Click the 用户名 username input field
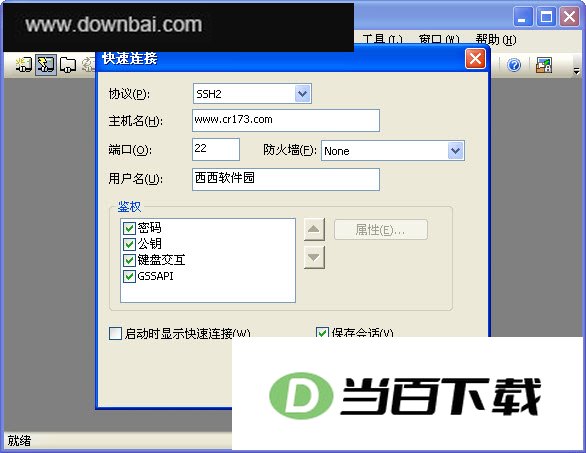The width and height of the screenshot is (586, 453). click(x=286, y=179)
